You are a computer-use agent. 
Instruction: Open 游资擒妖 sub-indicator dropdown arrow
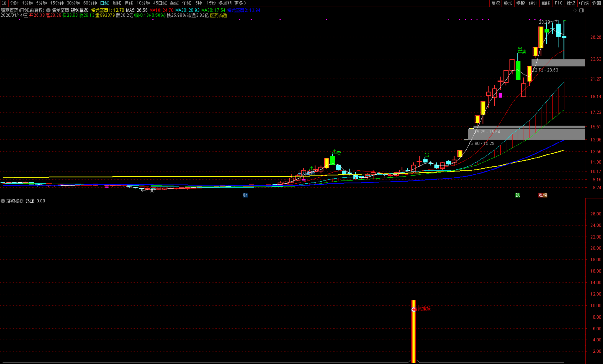(x=3, y=201)
